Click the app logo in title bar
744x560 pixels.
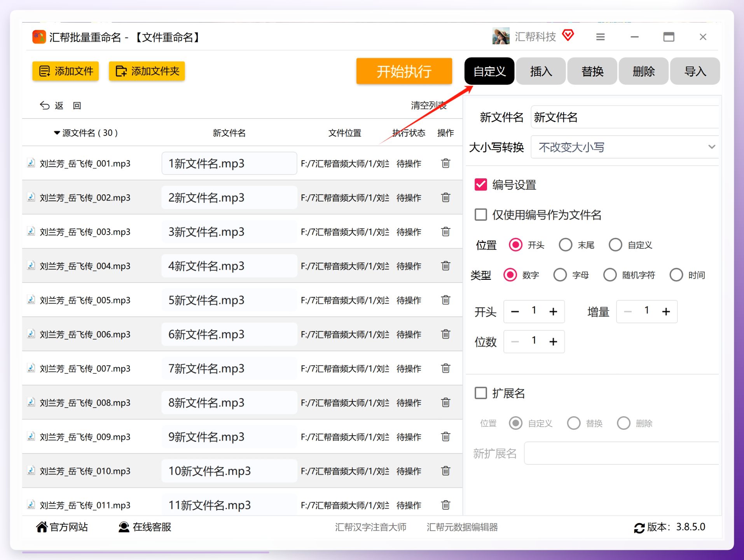(x=39, y=37)
